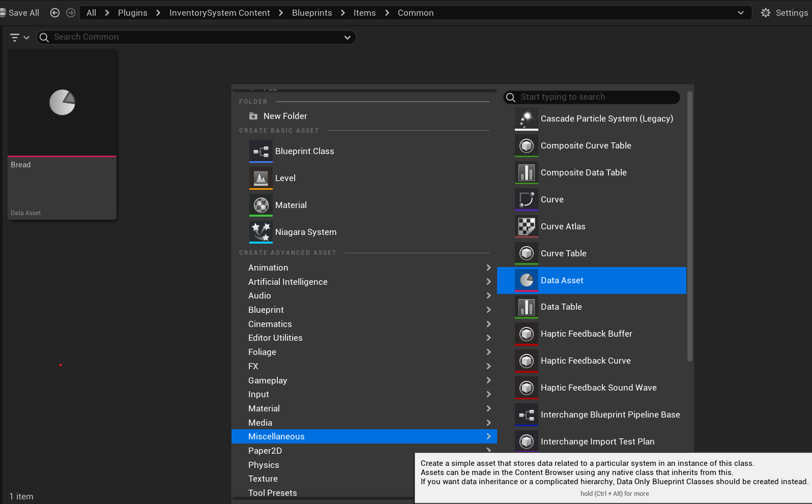The width and height of the screenshot is (812, 504).
Task: Go back using the history back arrow
Action: pos(55,13)
